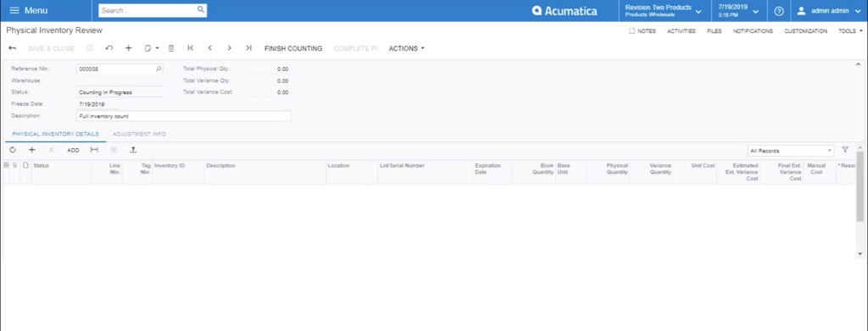Screen dimensions: 868x331
Task: Expand the Actions dropdown menu
Action: coord(406,48)
